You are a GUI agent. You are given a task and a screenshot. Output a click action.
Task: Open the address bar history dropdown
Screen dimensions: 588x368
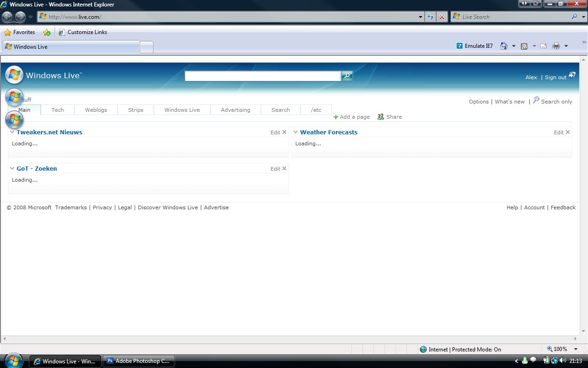coord(421,17)
